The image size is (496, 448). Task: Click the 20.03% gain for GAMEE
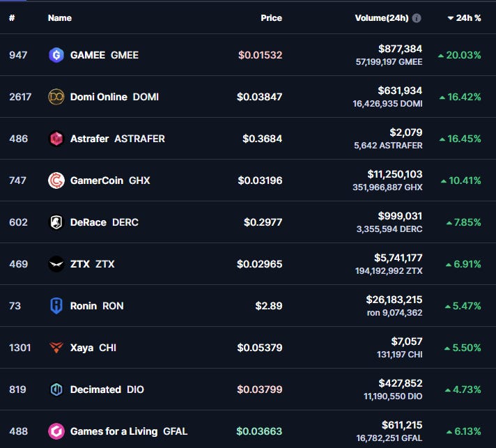tap(460, 55)
